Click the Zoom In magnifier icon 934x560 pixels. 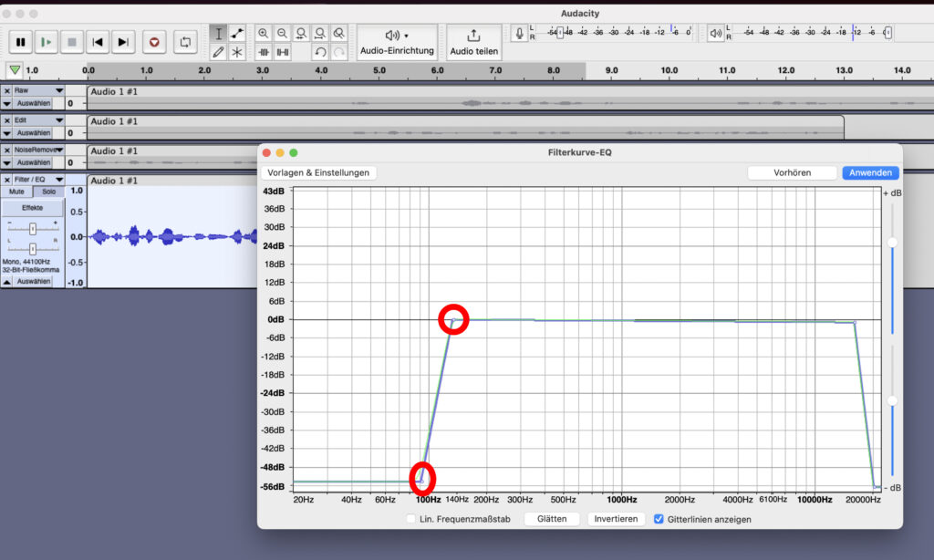click(264, 34)
